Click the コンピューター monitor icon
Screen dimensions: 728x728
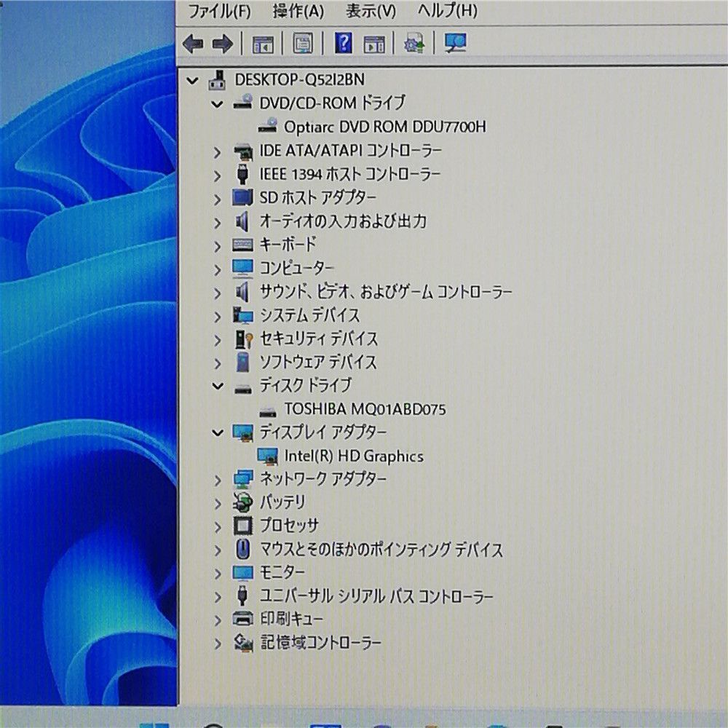pos(242,269)
